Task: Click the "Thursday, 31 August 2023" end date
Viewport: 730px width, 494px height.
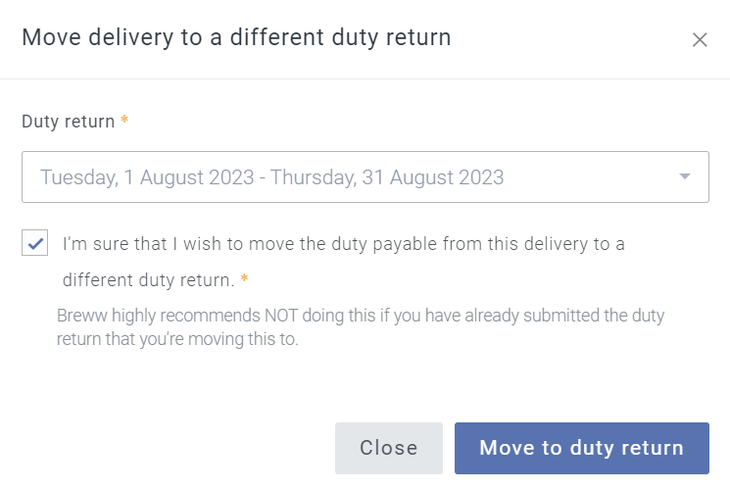Action: tap(387, 178)
